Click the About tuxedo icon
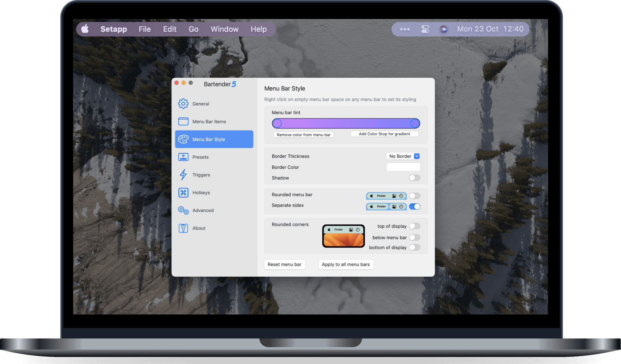621x364 pixels. (183, 228)
